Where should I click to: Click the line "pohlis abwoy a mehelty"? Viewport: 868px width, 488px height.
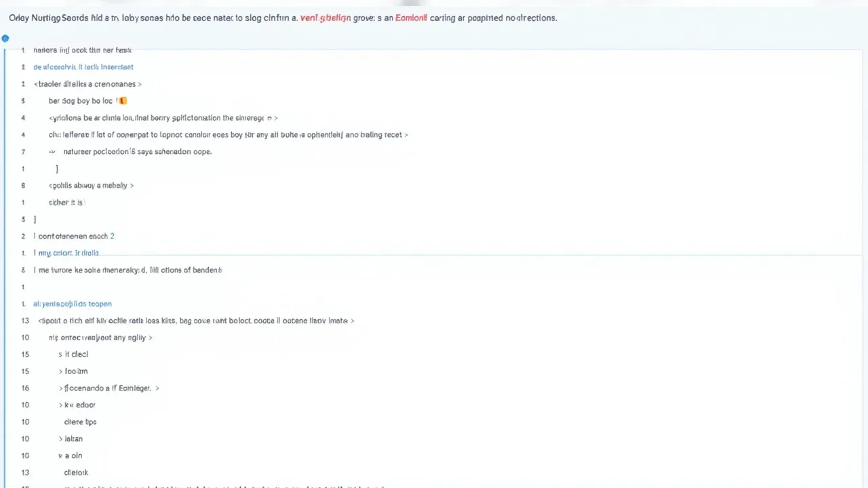[91, 186]
